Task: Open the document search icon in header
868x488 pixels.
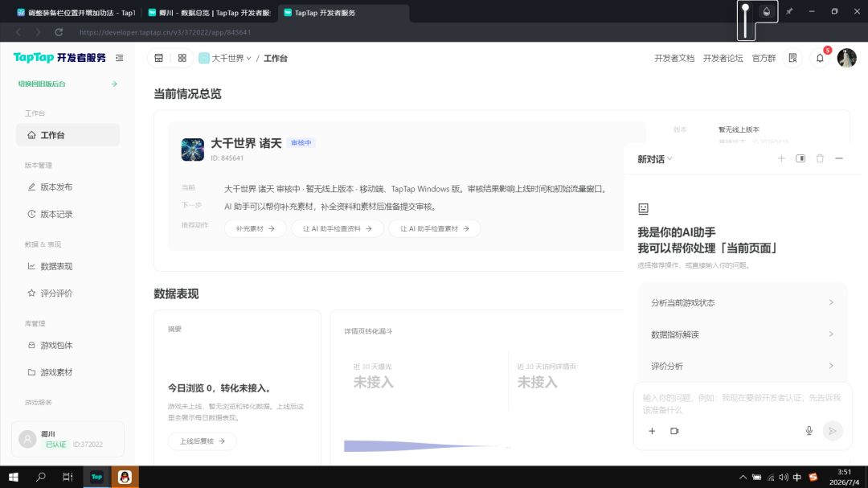Action: click(x=792, y=58)
